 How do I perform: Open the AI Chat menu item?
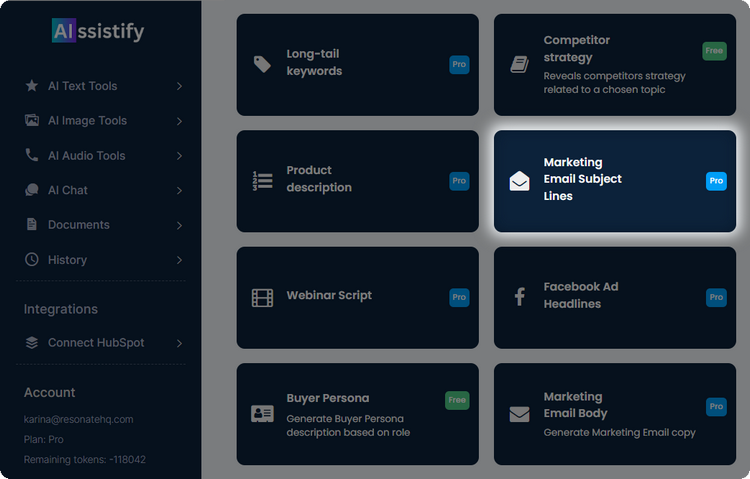pyautogui.click(x=68, y=190)
